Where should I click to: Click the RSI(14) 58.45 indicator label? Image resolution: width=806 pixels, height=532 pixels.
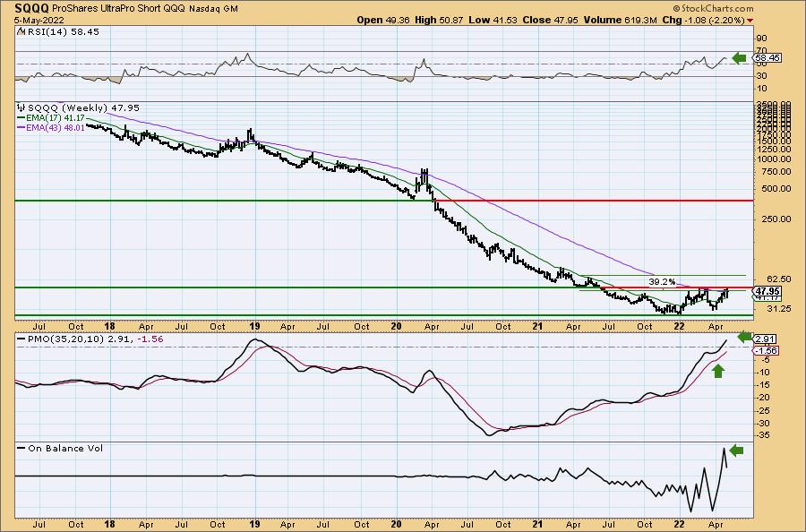tap(62, 31)
